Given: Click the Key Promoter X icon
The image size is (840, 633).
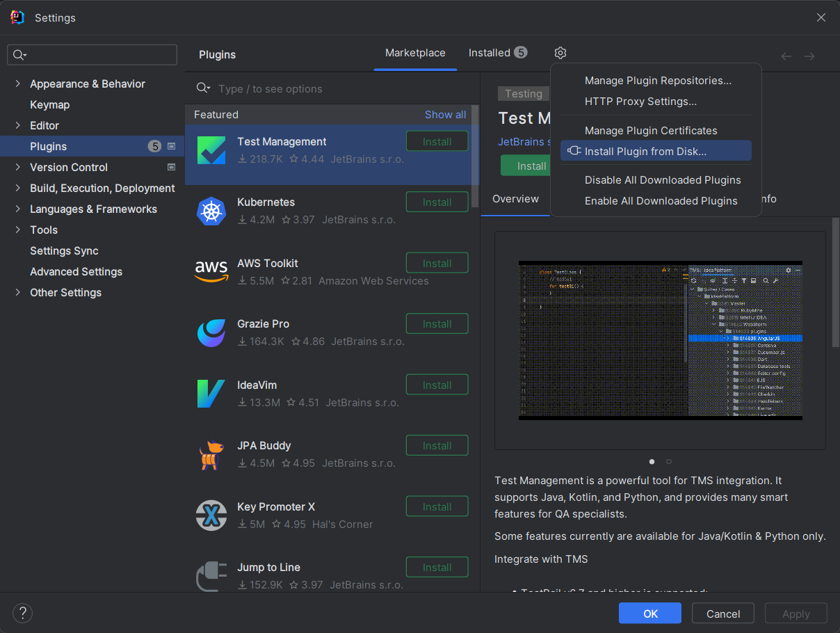Looking at the screenshot, I should [x=211, y=515].
